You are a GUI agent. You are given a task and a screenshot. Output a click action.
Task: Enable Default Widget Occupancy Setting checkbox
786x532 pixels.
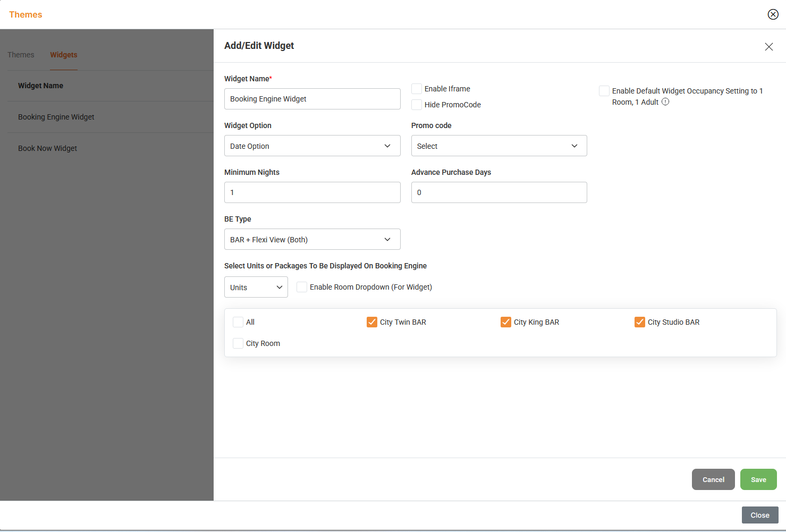604,91
